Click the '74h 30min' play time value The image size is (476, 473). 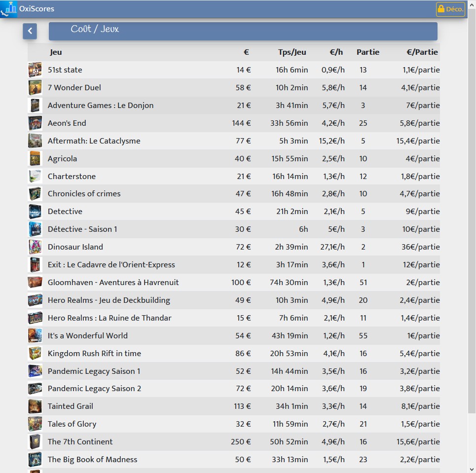(x=289, y=282)
